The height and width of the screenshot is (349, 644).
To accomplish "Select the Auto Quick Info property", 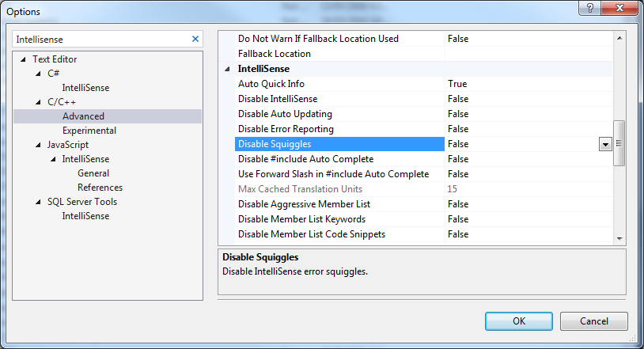I will 271,84.
